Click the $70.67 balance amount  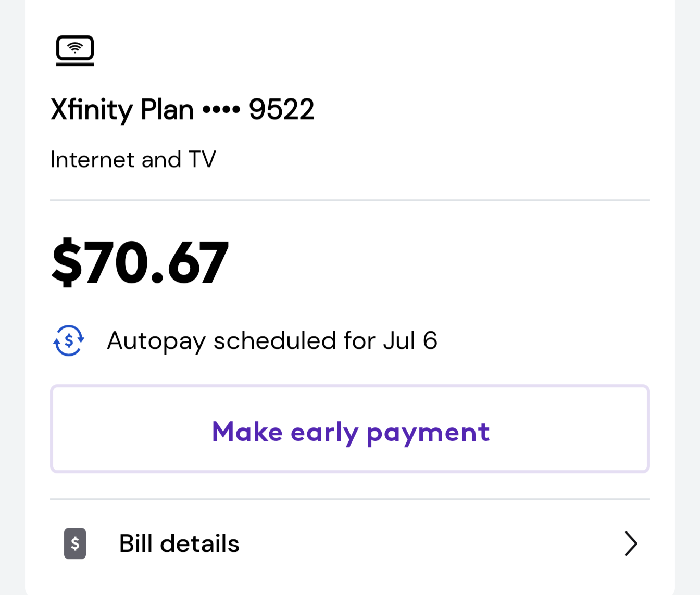140,262
